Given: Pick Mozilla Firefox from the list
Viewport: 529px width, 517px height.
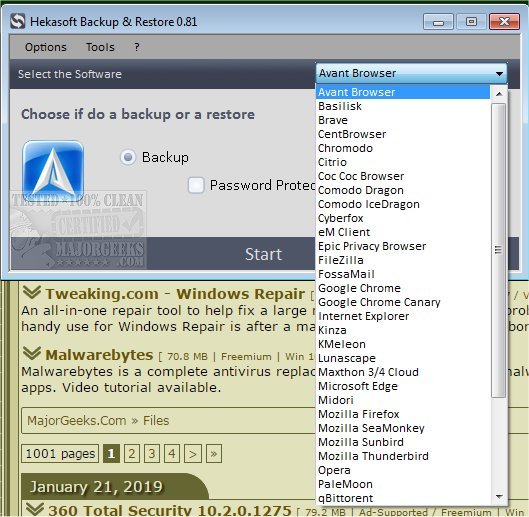Looking at the screenshot, I should coord(403,414).
